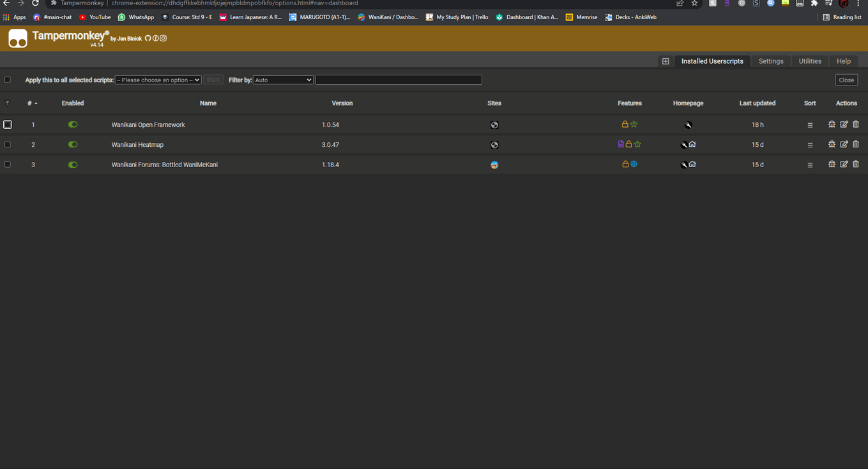Sort by the Enabled column header
The image size is (868, 469).
point(73,103)
